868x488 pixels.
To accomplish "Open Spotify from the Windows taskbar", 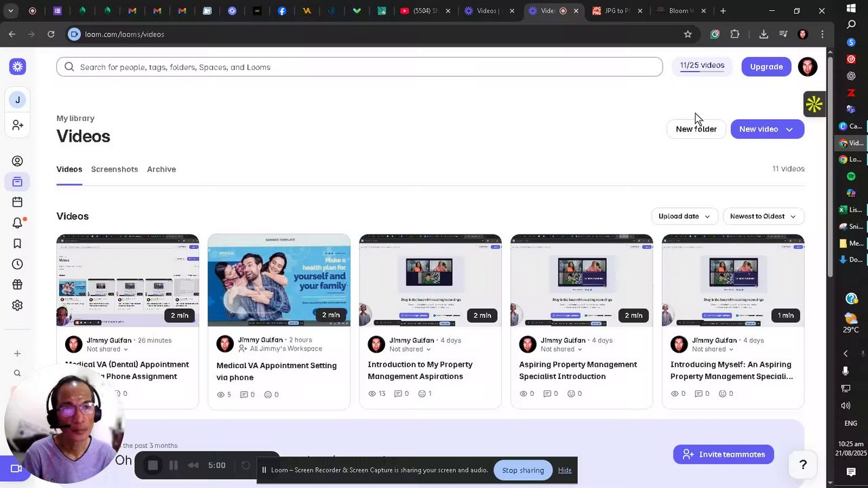I will click(x=852, y=176).
